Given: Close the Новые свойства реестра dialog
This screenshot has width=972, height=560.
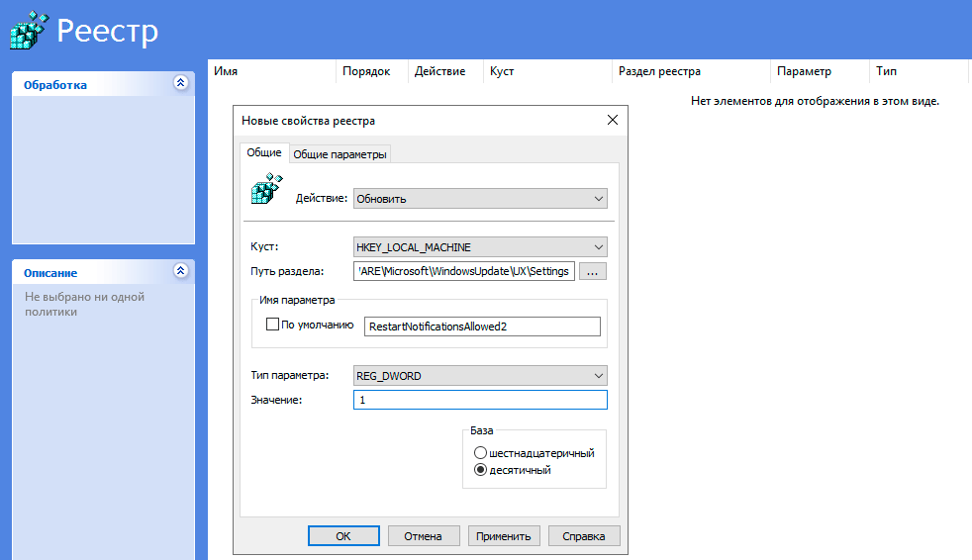Looking at the screenshot, I should point(613,120).
